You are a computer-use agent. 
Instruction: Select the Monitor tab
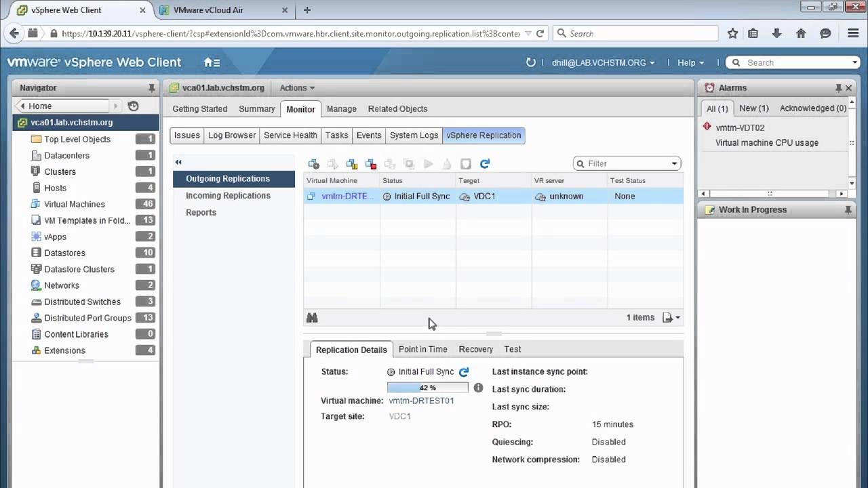pos(300,109)
